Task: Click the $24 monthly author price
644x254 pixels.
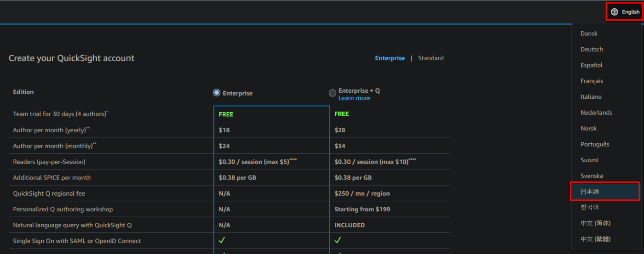Action: point(224,146)
